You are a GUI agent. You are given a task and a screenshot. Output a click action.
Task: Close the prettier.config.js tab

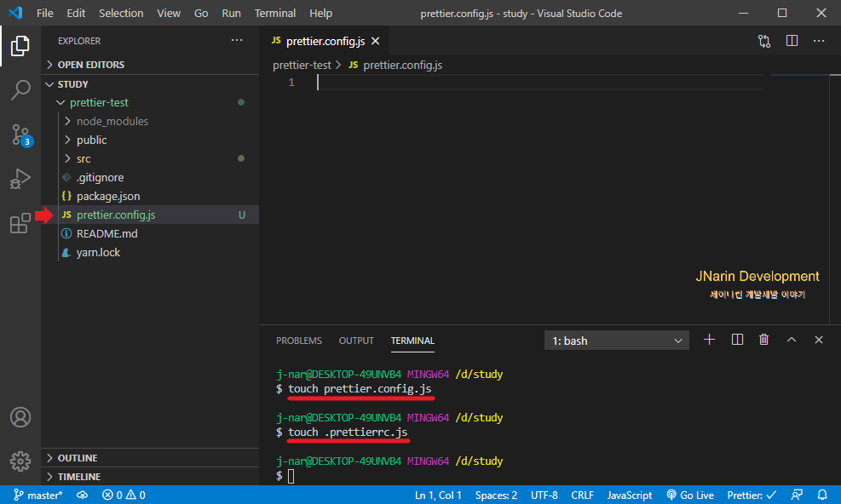pyautogui.click(x=376, y=41)
